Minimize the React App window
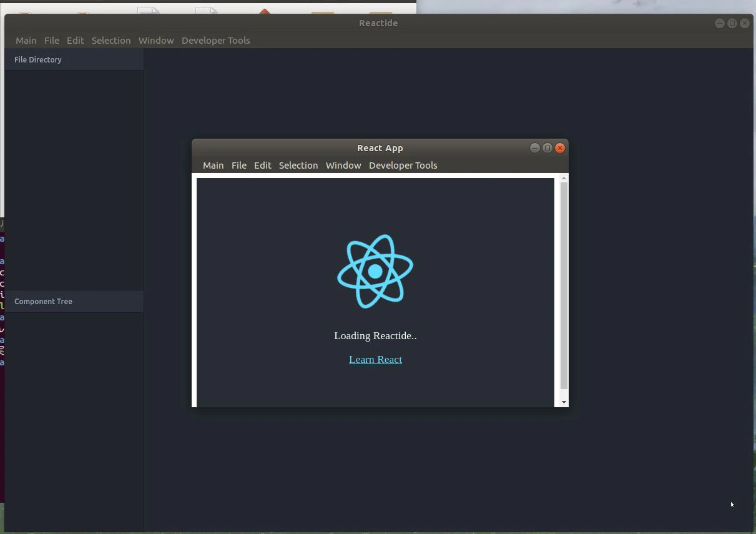Image resolution: width=756 pixels, height=534 pixels. pos(535,148)
